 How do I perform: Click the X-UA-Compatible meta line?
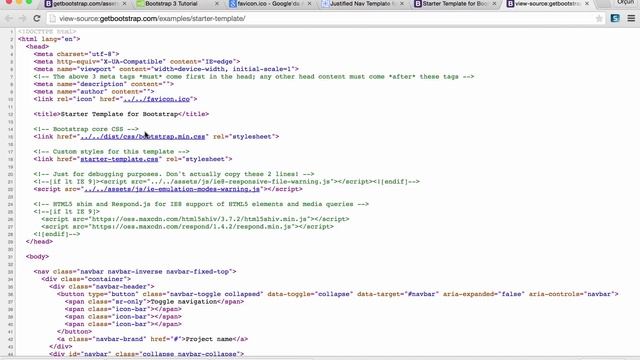point(137,61)
